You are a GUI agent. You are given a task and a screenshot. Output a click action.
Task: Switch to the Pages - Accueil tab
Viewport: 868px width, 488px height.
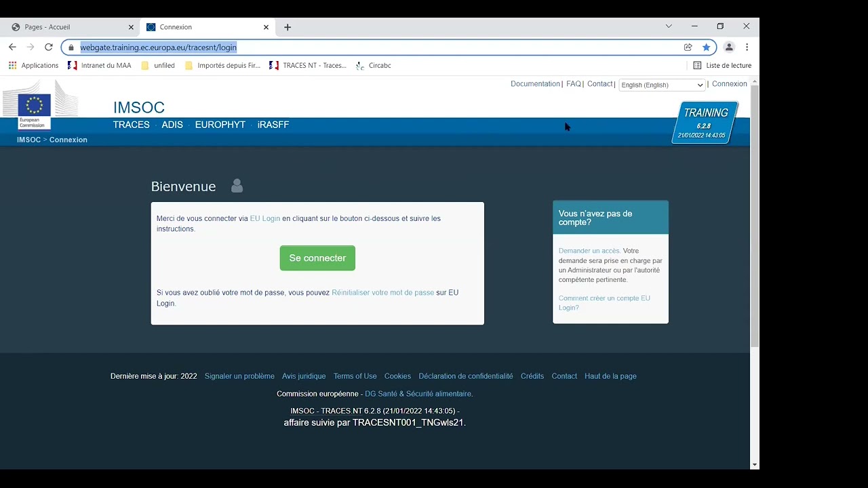(x=71, y=27)
